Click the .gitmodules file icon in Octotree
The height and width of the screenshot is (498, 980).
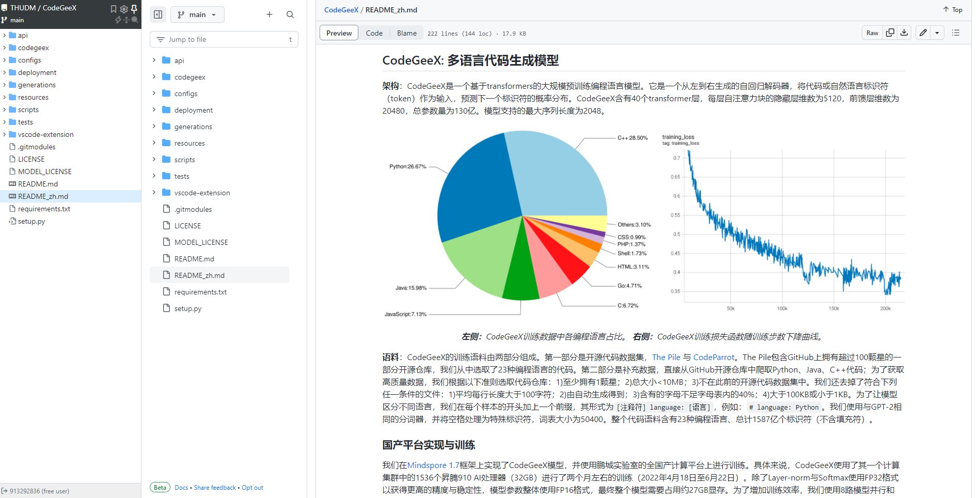click(x=12, y=147)
